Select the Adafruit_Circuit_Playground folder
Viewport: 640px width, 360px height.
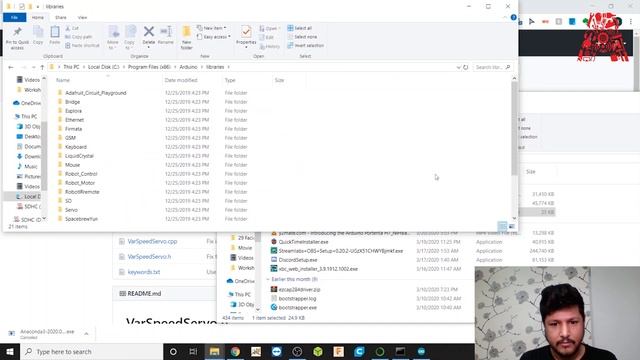coord(96,93)
